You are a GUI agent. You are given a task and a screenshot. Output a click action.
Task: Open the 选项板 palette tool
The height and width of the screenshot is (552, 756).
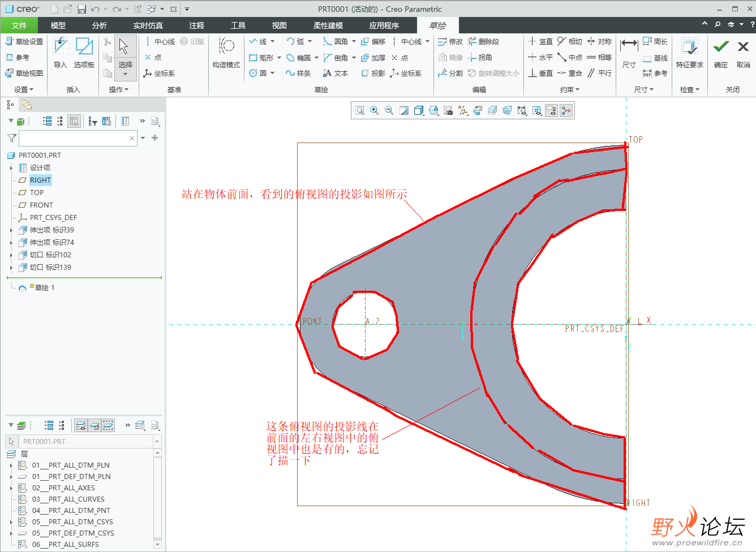pos(84,53)
